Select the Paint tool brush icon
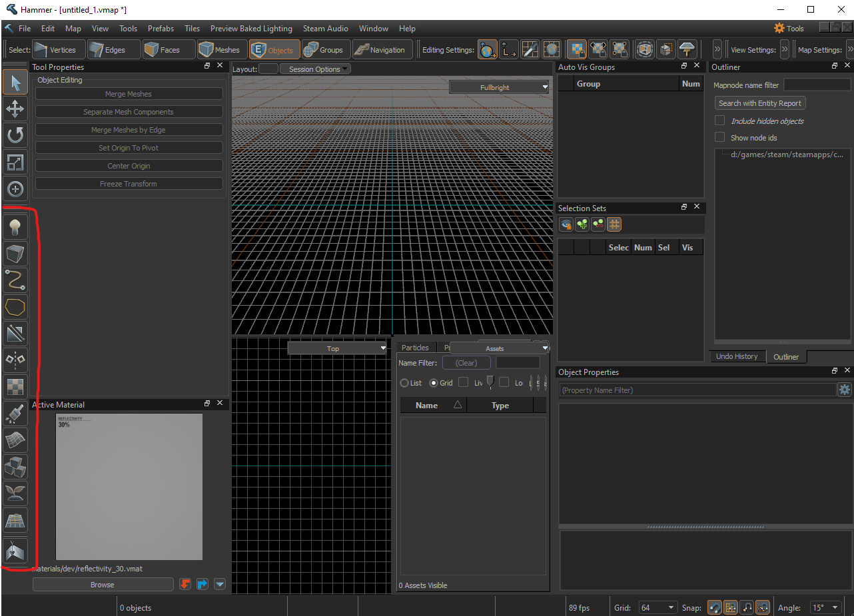 click(x=15, y=414)
